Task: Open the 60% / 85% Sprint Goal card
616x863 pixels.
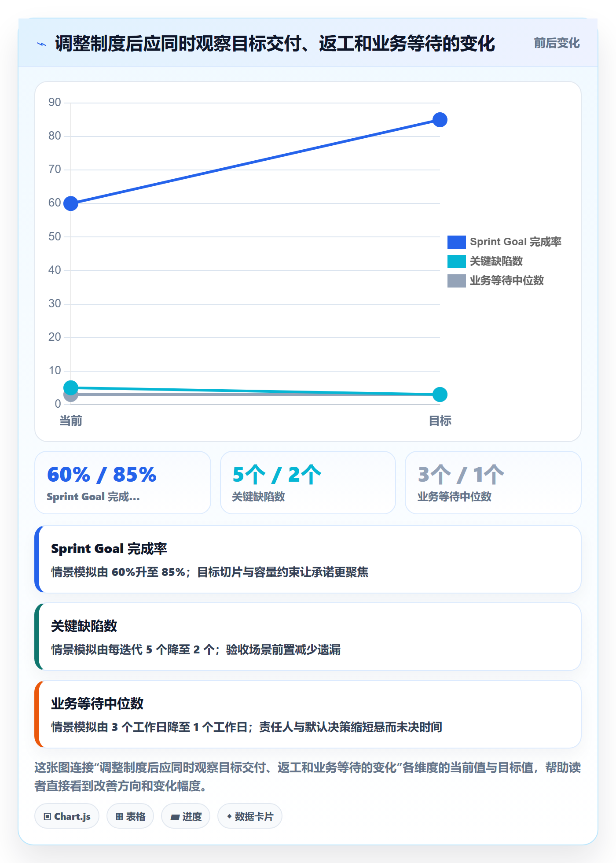Action: (123, 483)
